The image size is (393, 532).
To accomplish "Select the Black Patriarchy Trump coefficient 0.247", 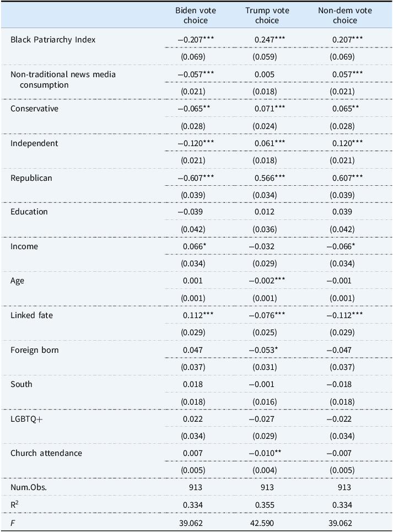I will coord(270,40).
